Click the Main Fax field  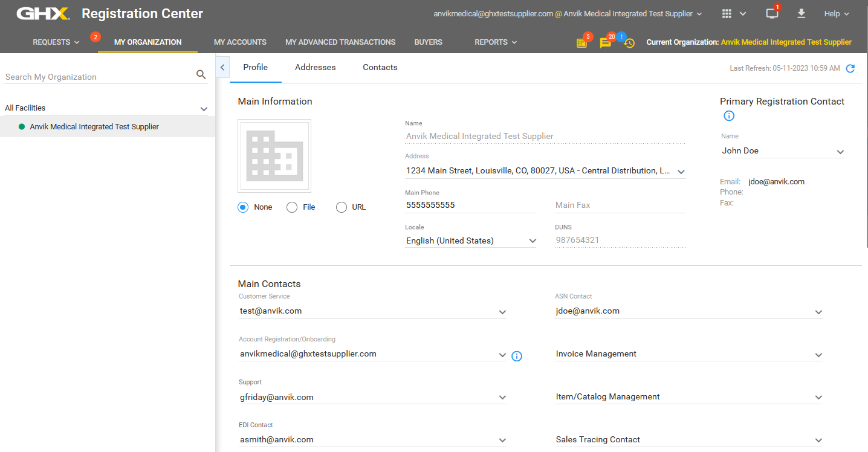point(620,205)
